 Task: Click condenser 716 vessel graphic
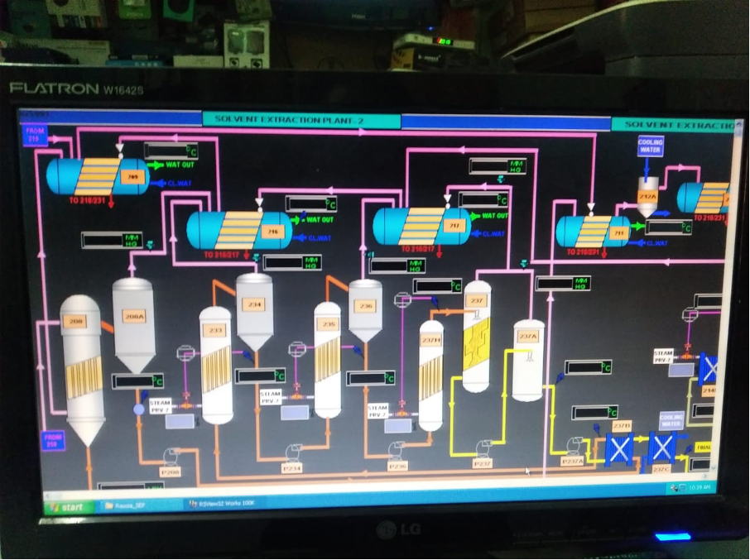238,231
